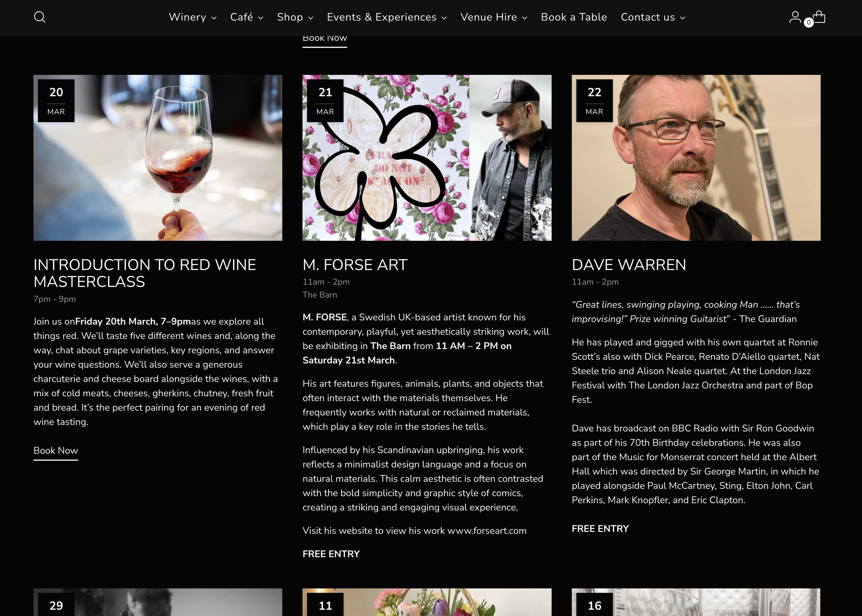Expand the Winery dropdown menu
Image resolution: width=862 pixels, height=616 pixels.
tap(192, 18)
